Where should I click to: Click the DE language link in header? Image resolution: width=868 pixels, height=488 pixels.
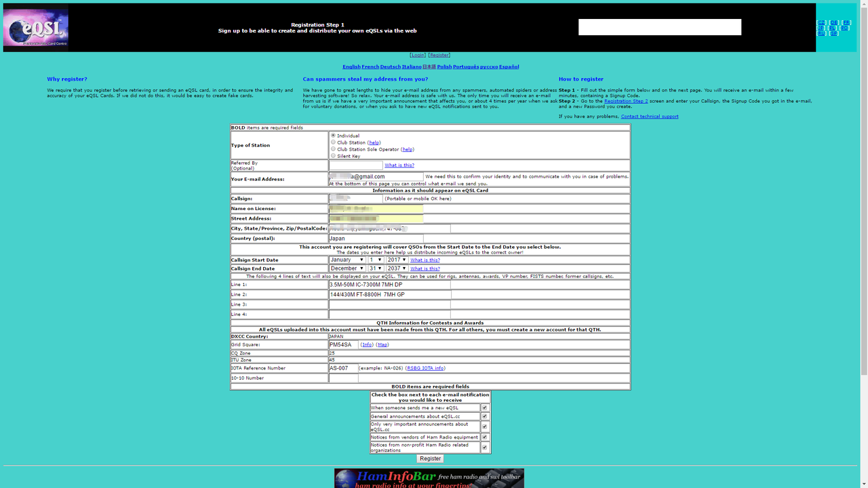833,22
